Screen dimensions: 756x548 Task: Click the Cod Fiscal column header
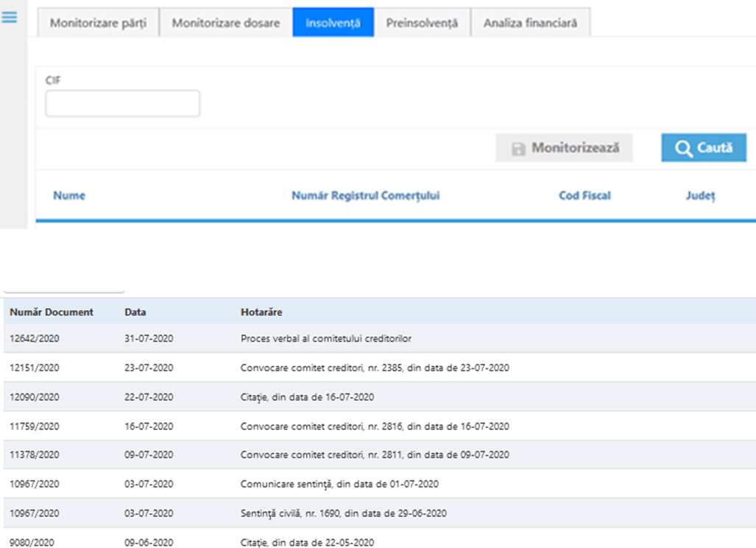tap(584, 196)
